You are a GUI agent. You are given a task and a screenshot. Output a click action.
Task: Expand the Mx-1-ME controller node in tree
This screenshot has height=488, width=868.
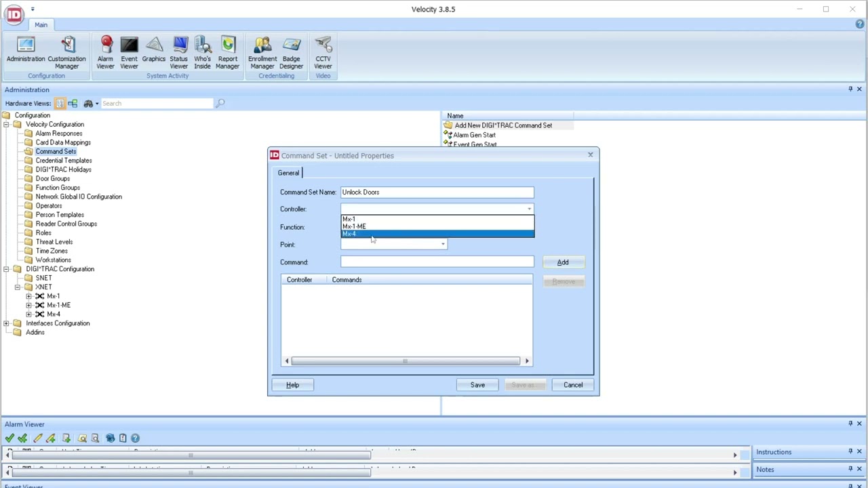click(x=28, y=306)
